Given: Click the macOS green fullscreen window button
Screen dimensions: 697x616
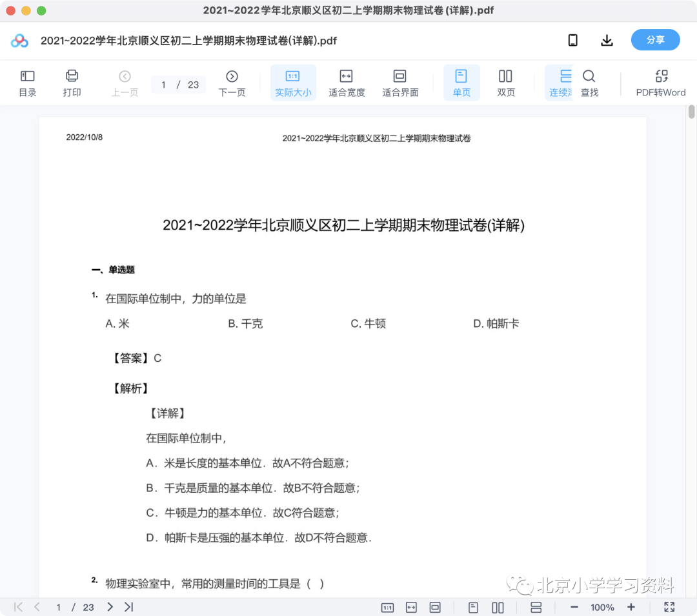Looking at the screenshot, I should pos(41,11).
